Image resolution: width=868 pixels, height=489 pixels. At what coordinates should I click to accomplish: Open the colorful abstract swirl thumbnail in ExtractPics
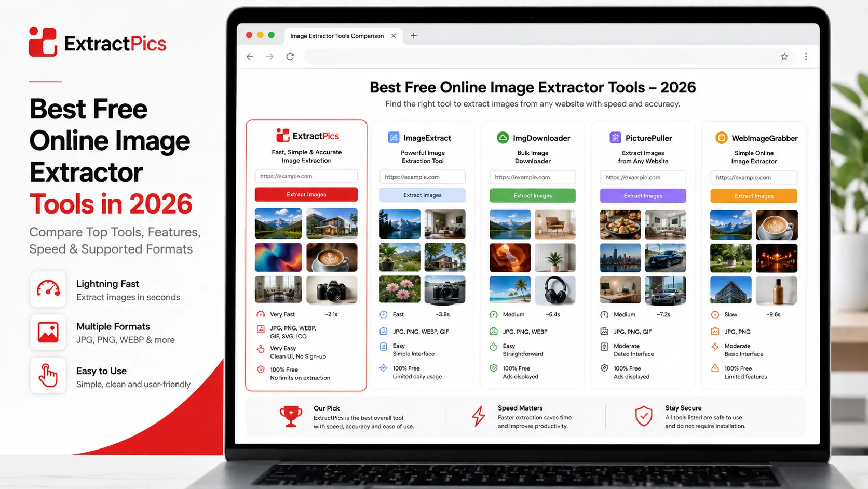click(x=278, y=257)
